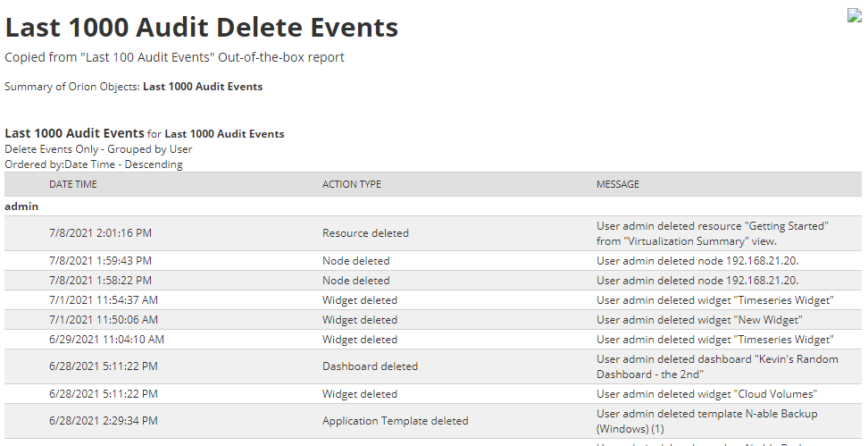Click the Getting Started resource deleted message

(x=712, y=233)
